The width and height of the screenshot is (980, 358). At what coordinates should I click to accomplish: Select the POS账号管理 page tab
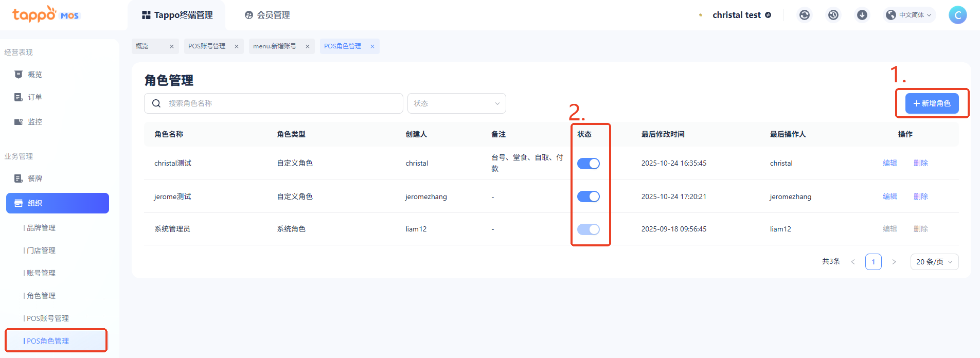click(x=207, y=46)
